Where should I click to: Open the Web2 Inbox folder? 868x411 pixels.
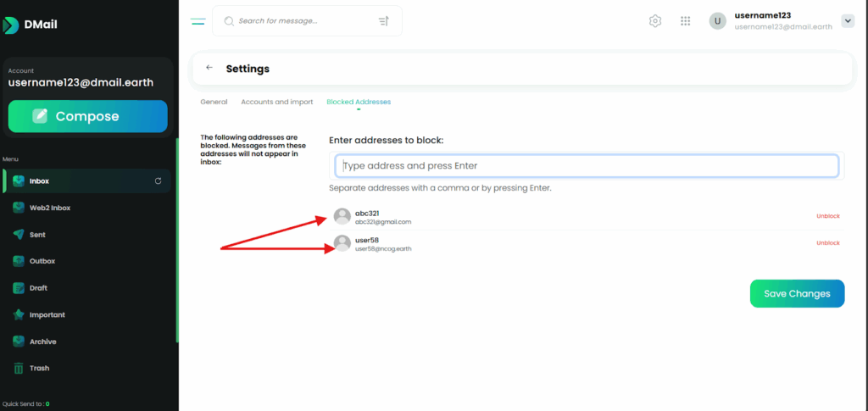click(49, 208)
